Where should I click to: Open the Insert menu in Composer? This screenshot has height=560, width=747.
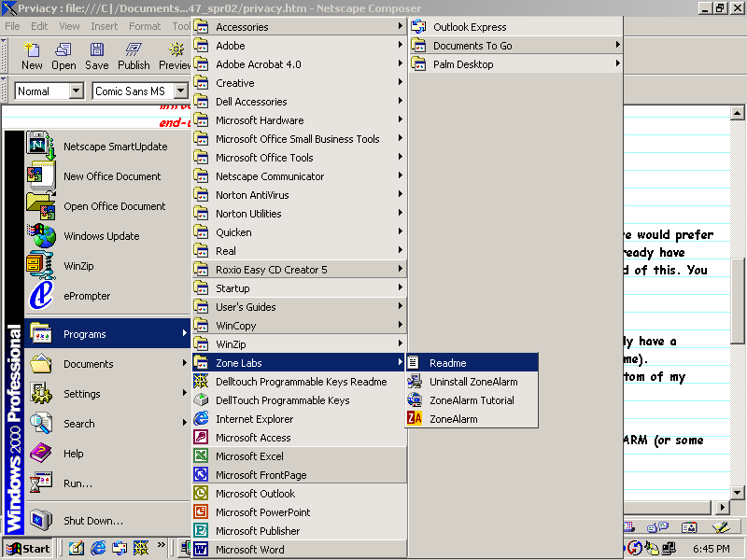(105, 26)
